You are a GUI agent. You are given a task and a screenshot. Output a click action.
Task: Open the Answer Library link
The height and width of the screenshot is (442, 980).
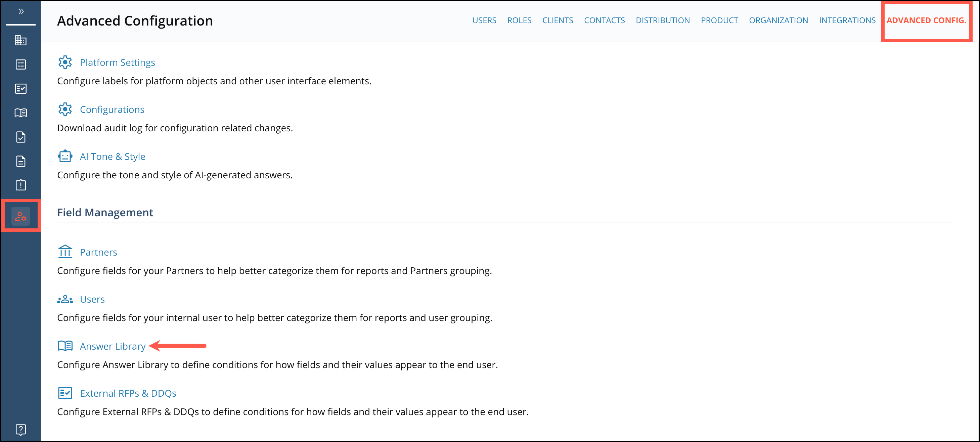pyautogui.click(x=113, y=346)
